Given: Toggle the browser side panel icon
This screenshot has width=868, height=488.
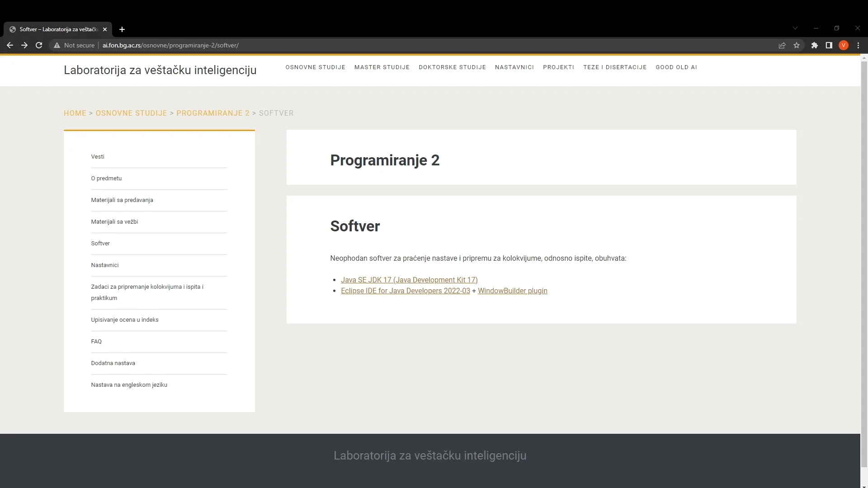Looking at the screenshot, I should click(829, 45).
